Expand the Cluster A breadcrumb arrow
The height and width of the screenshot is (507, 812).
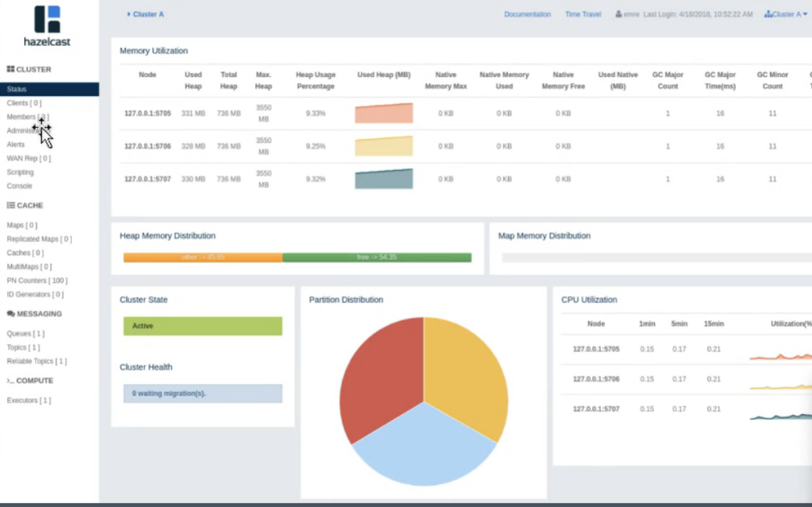click(x=129, y=14)
